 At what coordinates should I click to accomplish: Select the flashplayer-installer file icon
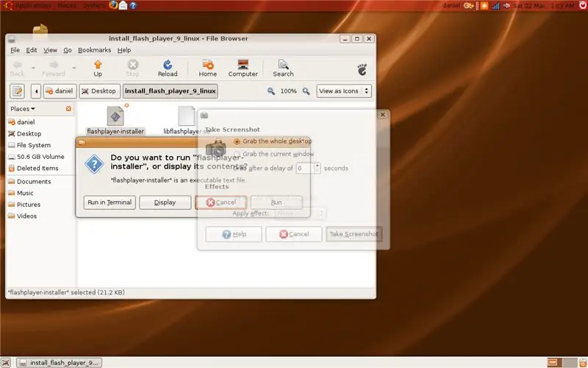pos(115,116)
